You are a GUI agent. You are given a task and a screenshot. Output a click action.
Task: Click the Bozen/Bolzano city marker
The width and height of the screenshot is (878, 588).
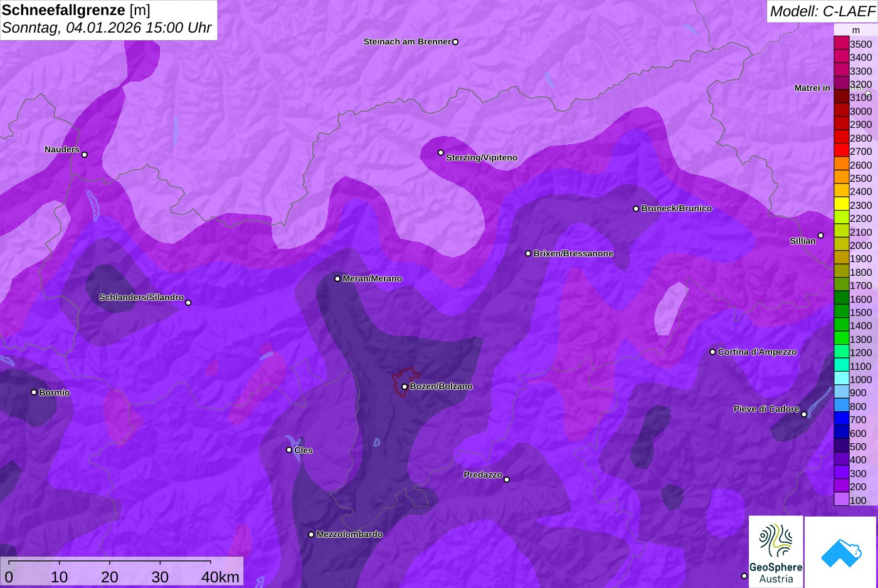coord(405,387)
